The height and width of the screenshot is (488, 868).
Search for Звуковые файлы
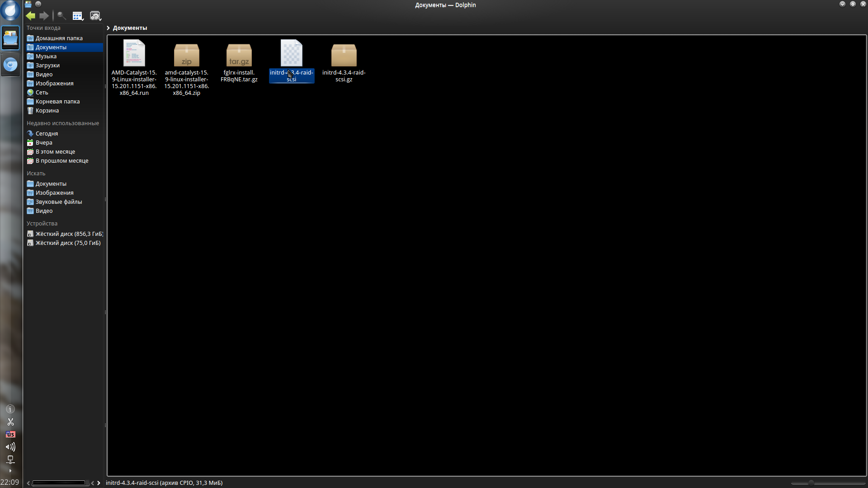58,202
